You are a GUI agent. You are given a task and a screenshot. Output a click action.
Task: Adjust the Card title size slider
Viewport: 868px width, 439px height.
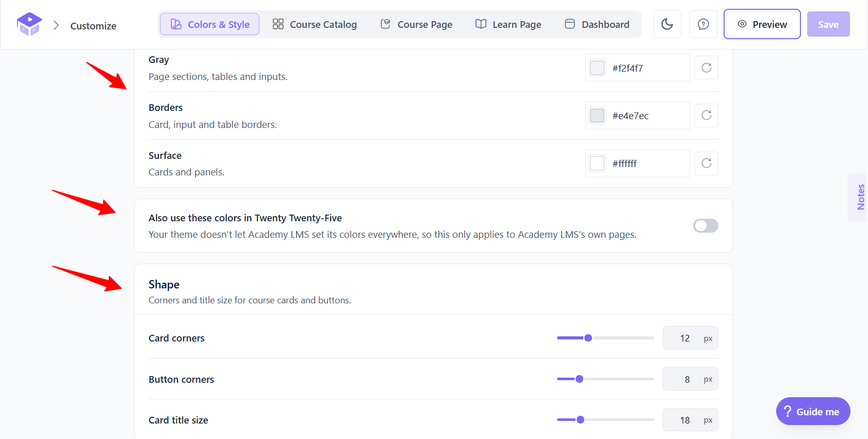click(605, 419)
